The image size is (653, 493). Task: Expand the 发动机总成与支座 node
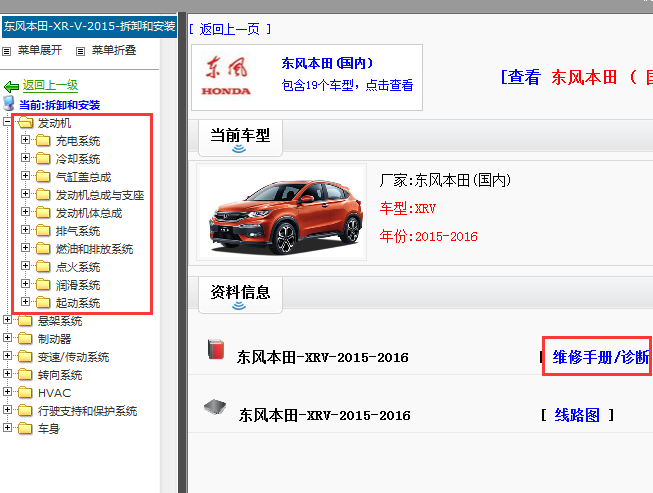point(25,194)
